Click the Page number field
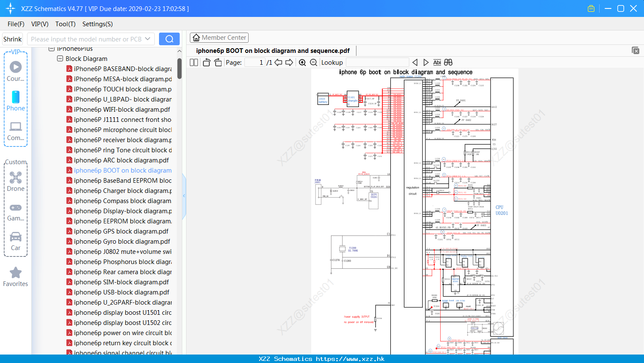The image size is (644, 363). click(255, 63)
